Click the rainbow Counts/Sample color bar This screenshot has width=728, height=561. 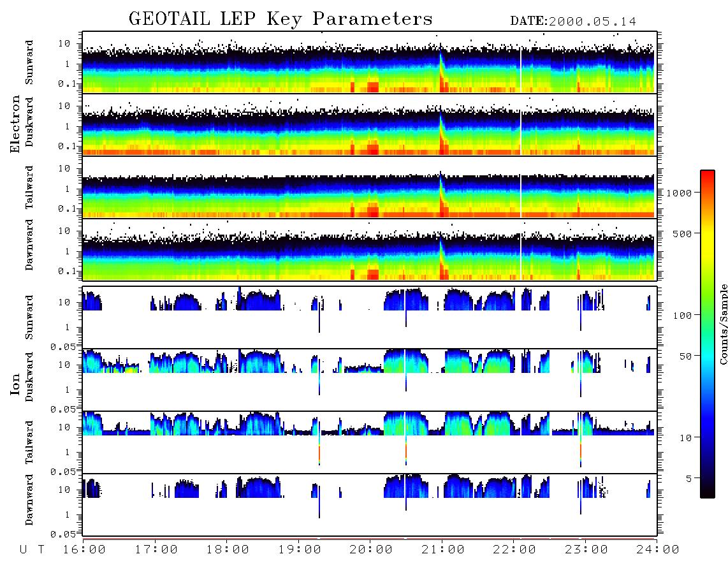click(x=707, y=334)
